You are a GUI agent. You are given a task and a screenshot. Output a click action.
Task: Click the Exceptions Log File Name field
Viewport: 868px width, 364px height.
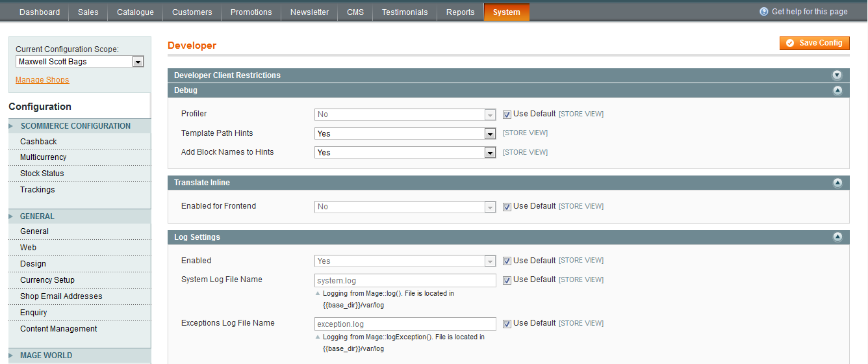point(405,324)
